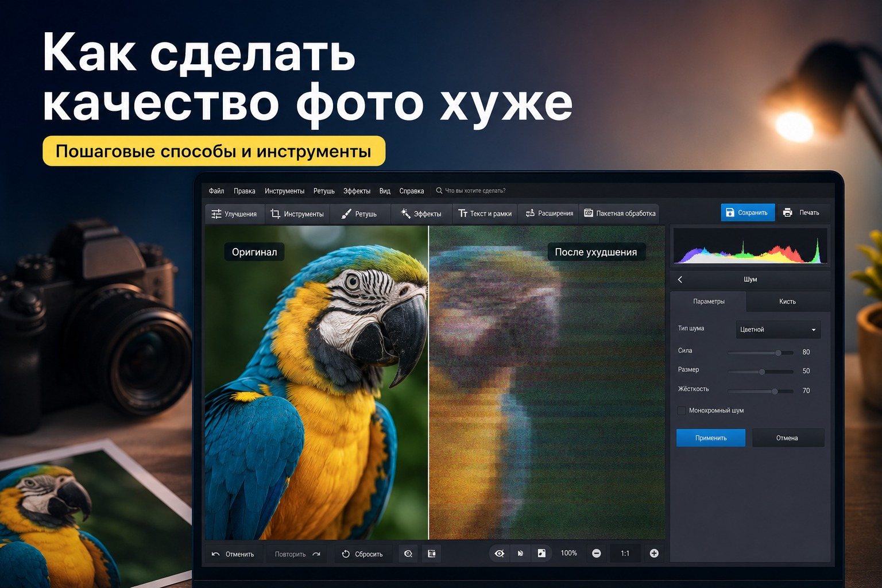
Task: Click the Печать print button
Action: pyautogui.click(x=802, y=212)
